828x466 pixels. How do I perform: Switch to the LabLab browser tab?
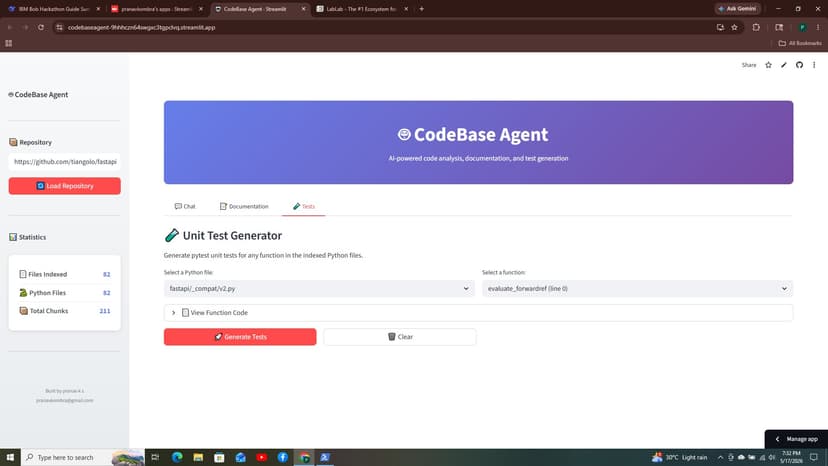(362, 9)
